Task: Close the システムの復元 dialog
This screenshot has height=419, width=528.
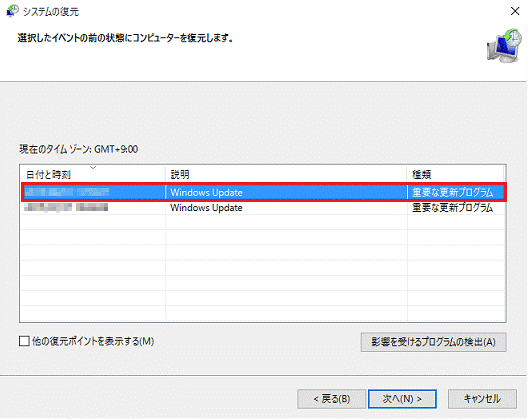Action: click(x=515, y=11)
